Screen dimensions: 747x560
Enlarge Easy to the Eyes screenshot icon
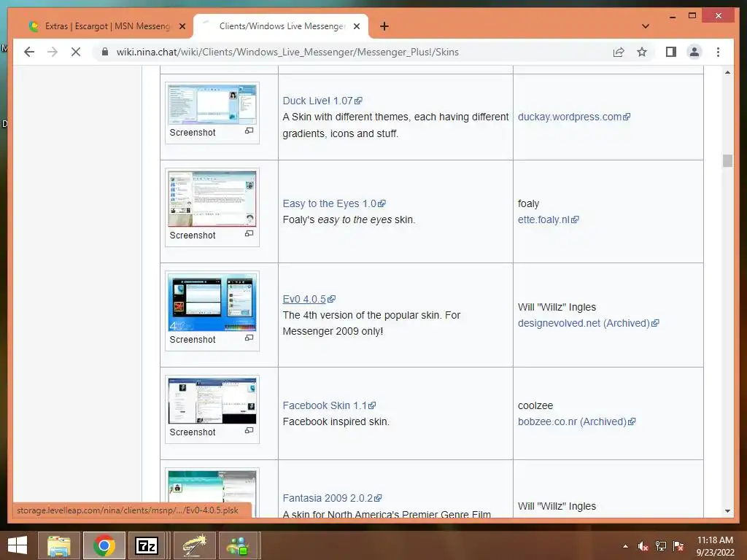tap(249, 233)
